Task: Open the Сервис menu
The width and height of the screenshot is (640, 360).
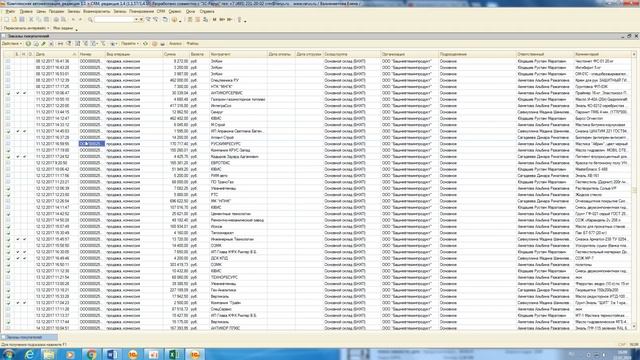Action: [175, 11]
